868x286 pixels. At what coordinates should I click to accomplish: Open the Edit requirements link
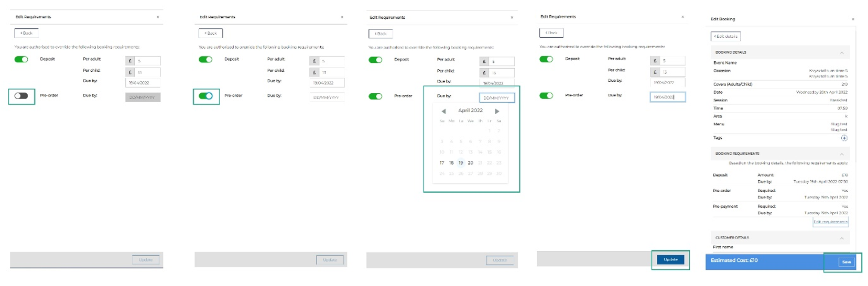pyautogui.click(x=830, y=222)
